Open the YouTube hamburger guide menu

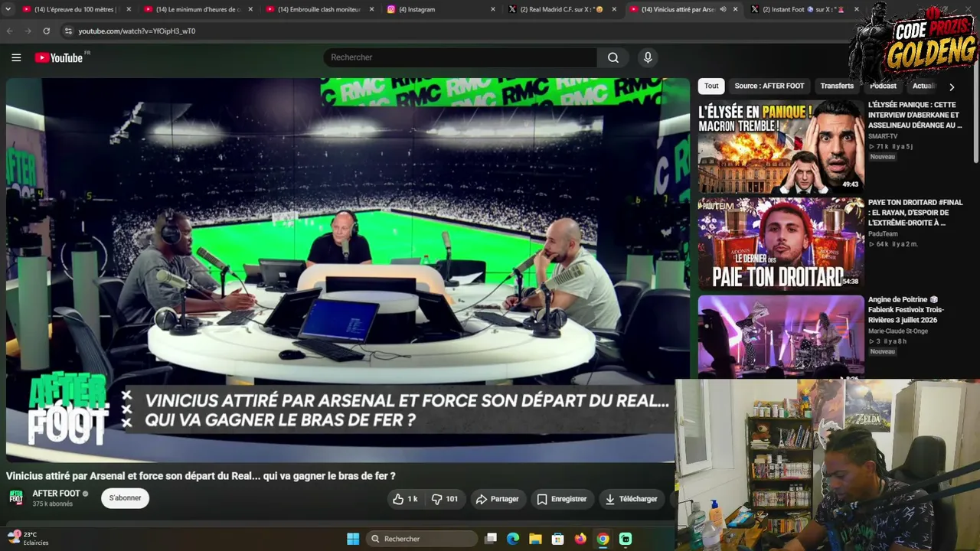[x=16, y=57]
